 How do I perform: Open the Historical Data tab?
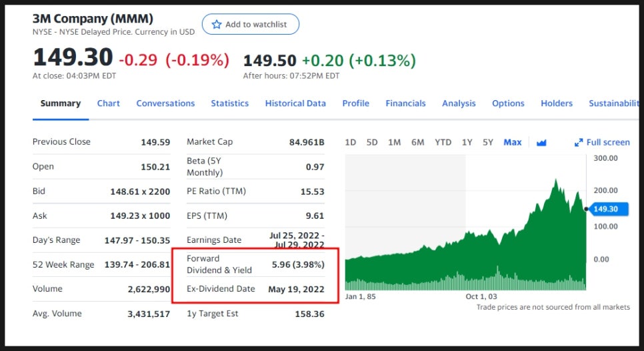click(295, 103)
